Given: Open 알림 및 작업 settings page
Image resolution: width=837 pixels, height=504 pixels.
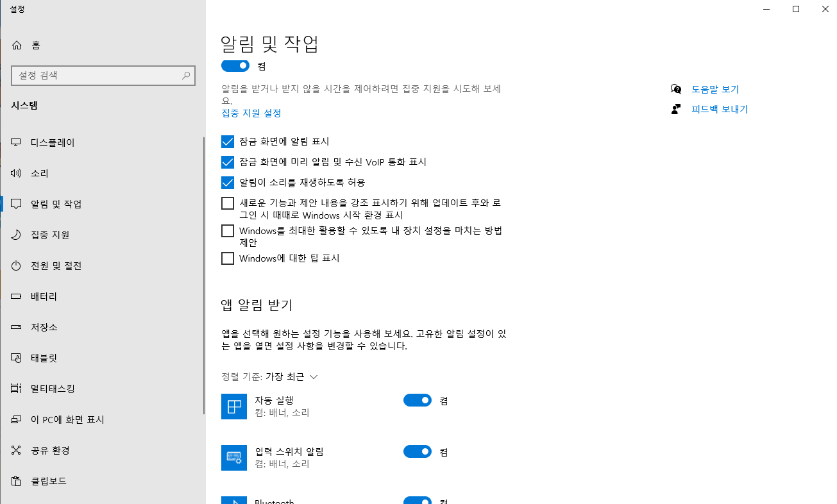Looking at the screenshot, I should 103,204.
